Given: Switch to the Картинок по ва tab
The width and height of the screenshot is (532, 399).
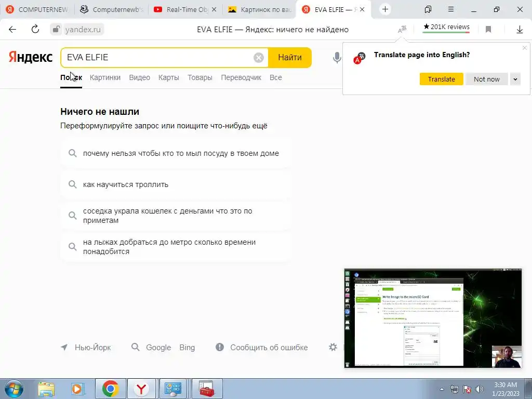Looking at the screenshot, I should [260, 9].
